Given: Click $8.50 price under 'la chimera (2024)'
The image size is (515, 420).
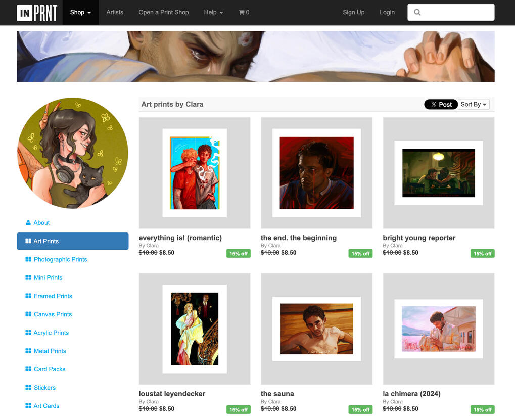Looking at the screenshot, I should [410, 408].
